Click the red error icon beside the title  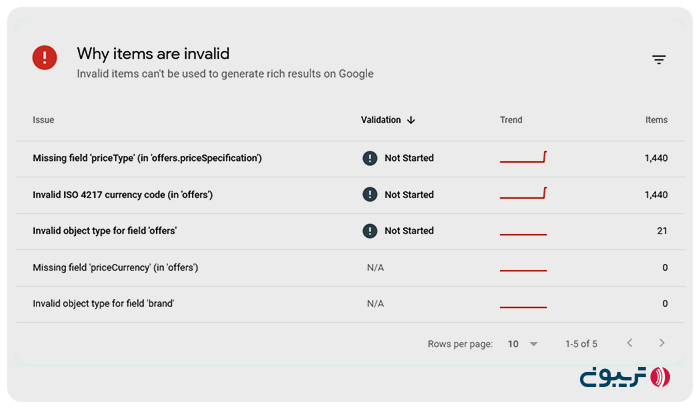[x=45, y=57]
